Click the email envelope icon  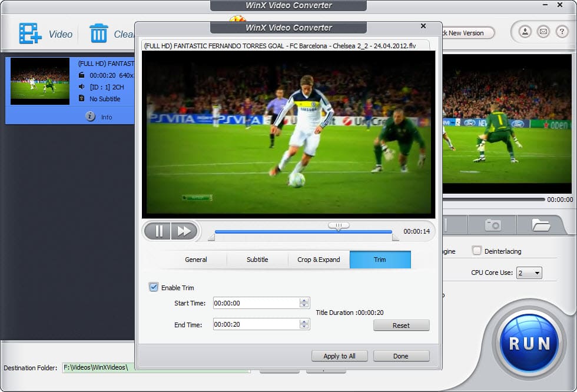pyautogui.click(x=543, y=32)
